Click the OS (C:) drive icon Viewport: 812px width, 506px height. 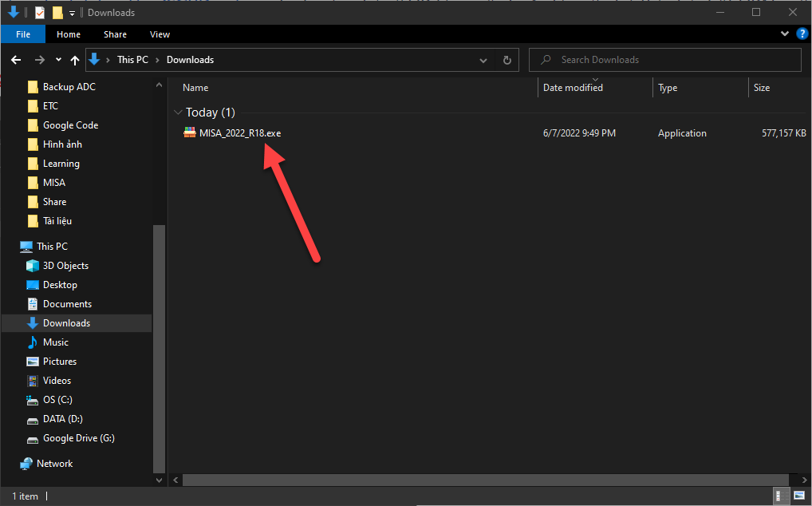(32, 401)
